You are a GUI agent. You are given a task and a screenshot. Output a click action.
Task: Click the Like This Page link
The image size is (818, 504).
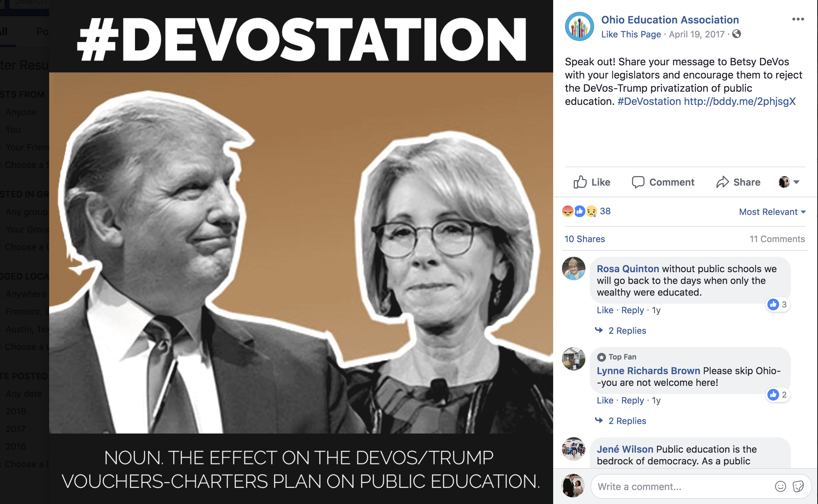[x=631, y=34]
